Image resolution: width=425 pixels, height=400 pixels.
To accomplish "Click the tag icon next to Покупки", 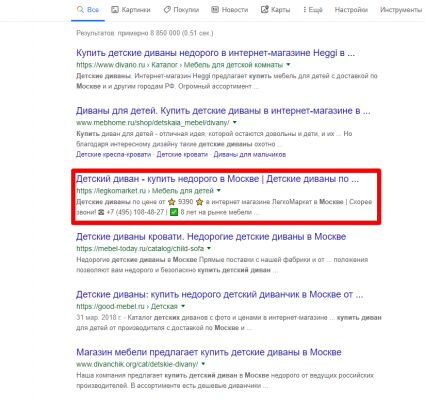I will pyautogui.click(x=167, y=10).
